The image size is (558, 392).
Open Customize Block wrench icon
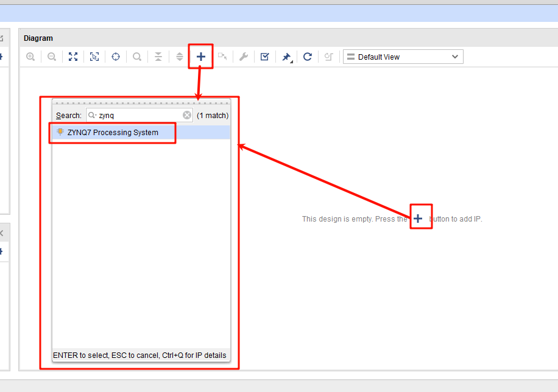point(244,57)
